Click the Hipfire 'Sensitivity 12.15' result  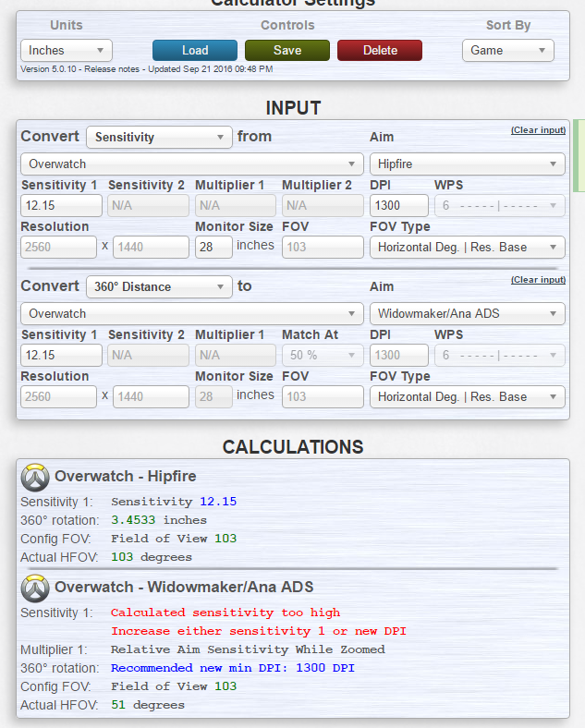point(174,502)
